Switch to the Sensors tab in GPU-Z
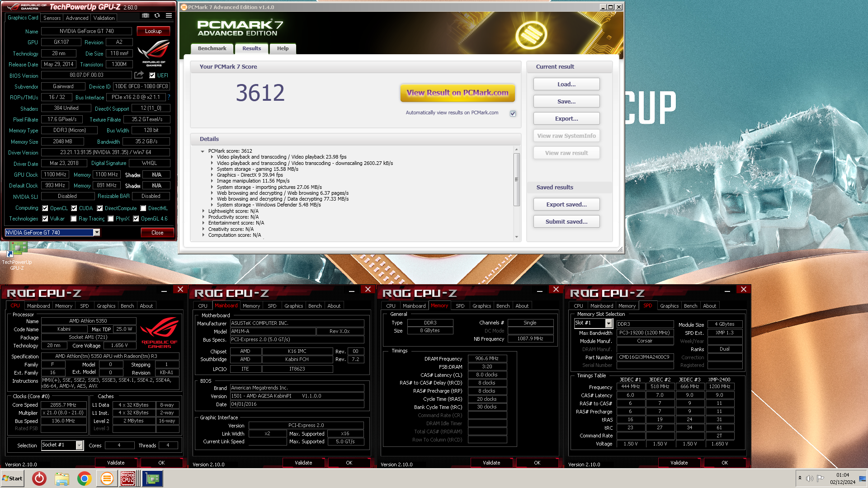Image resolution: width=868 pixels, height=488 pixels. click(52, 18)
